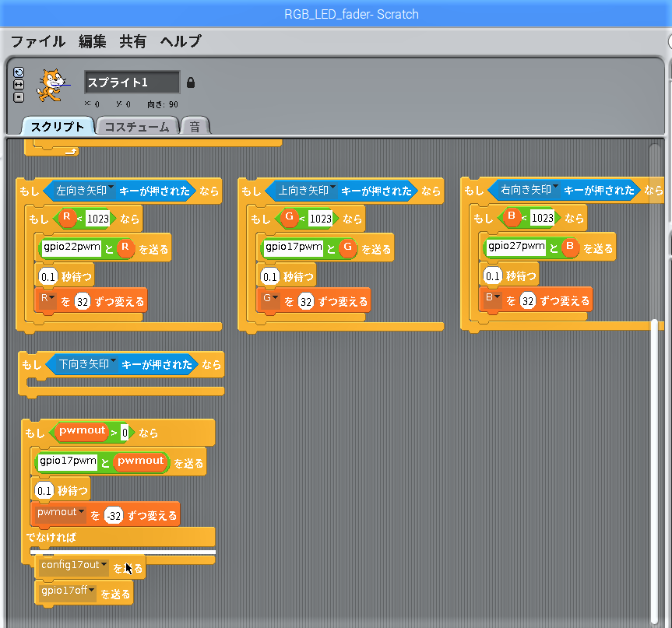Edit the sprite name field スプライト1
Screen dimensions: 672x628
pyautogui.click(x=132, y=82)
